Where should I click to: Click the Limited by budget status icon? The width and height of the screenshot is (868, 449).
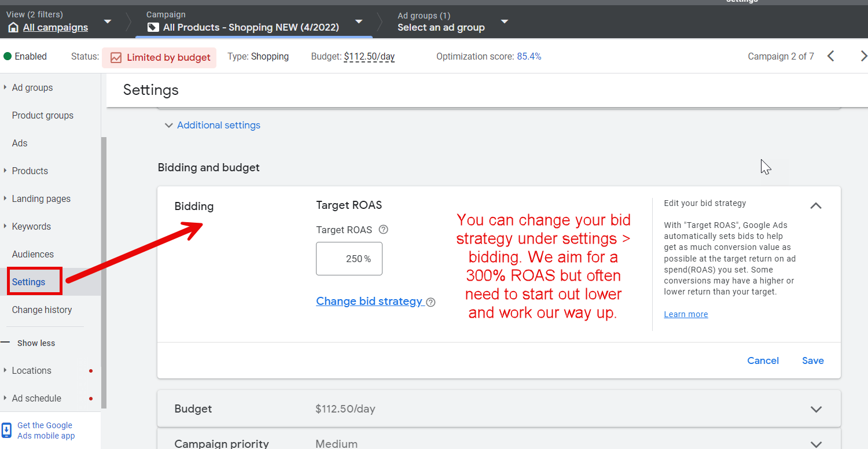(116, 58)
